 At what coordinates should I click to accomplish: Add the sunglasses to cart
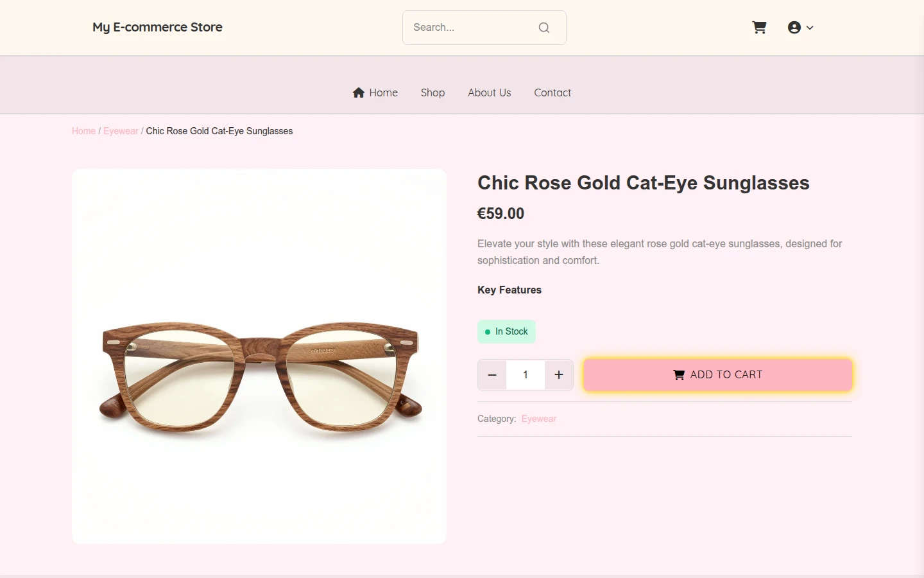tap(718, 375)
